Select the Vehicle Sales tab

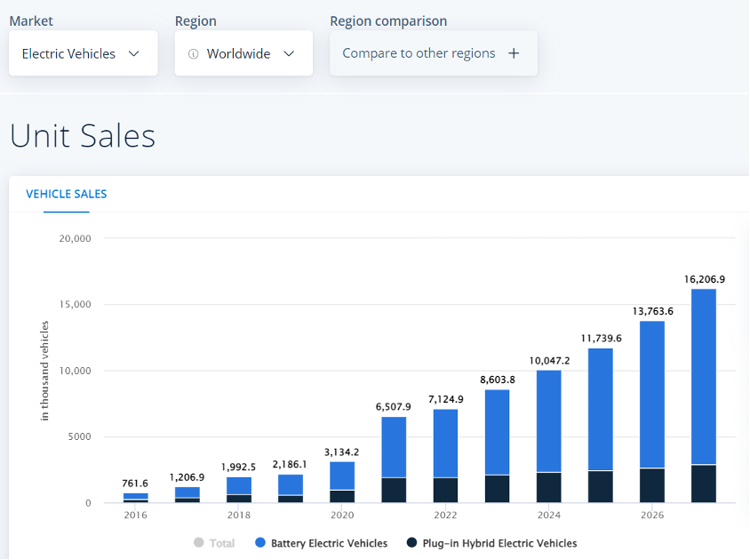tap(67, 194)
